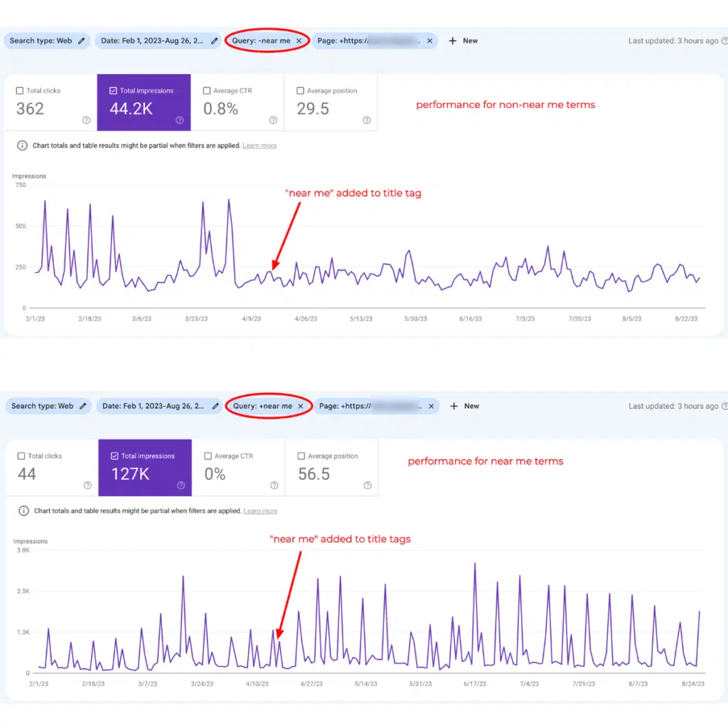Click 4/9/23 date label on top chart
The height and width of the screenshot is (728, 728).
point(251,319)
